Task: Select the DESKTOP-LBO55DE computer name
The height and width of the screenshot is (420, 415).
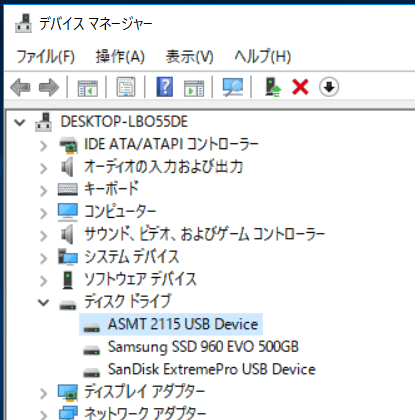Action: pos(124,122)
